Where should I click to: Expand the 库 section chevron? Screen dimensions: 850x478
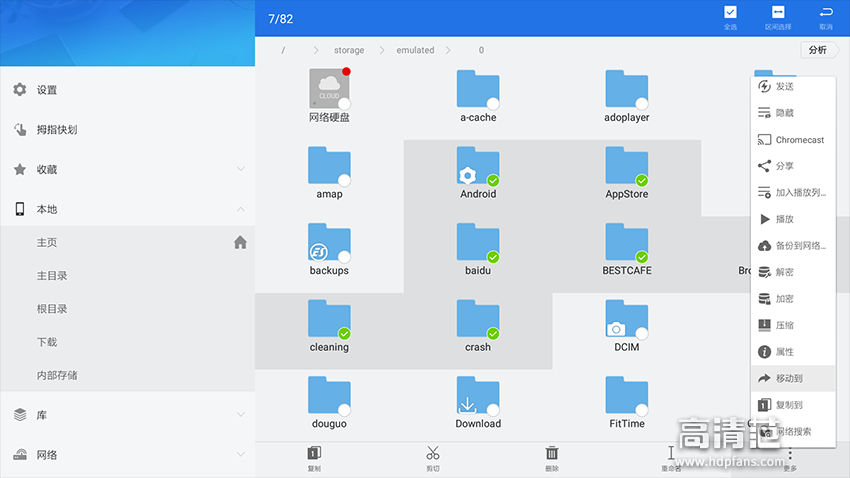click(x=241, y=415)
